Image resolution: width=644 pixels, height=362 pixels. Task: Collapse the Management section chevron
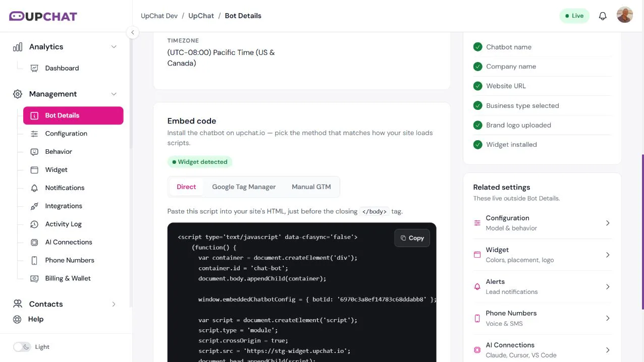point(114,94)
